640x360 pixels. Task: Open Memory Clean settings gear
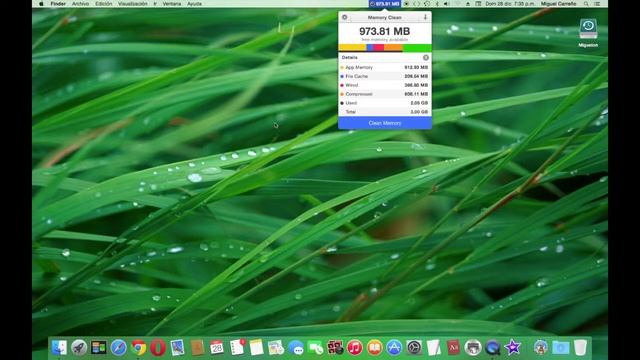(345, 18)
